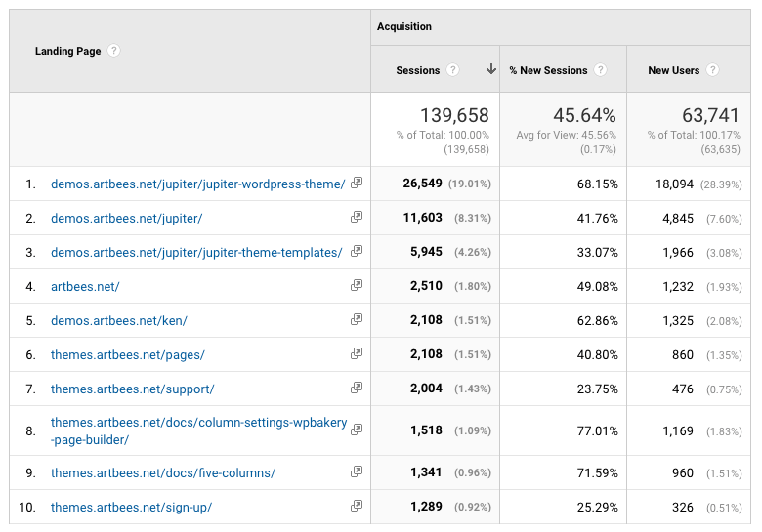762x532 pixels.
Task: Open the themes.artbees.net/docs/five-columns/ link
Action: (163, 472)
